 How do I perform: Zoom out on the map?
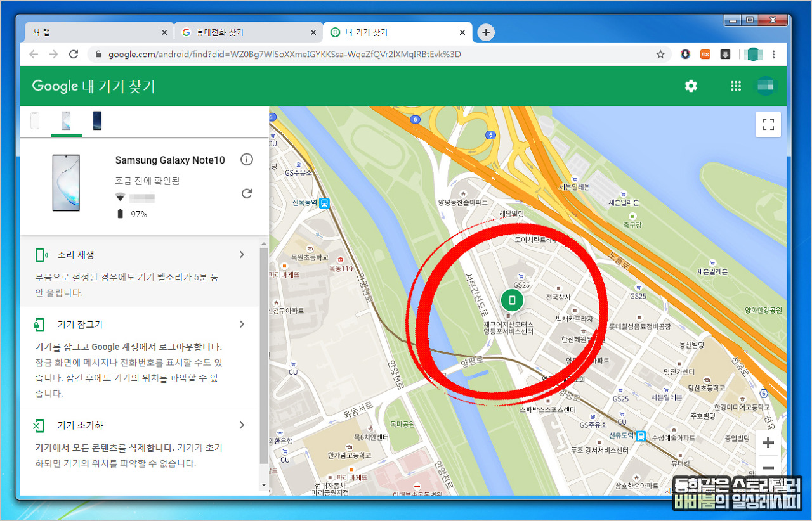768,468
